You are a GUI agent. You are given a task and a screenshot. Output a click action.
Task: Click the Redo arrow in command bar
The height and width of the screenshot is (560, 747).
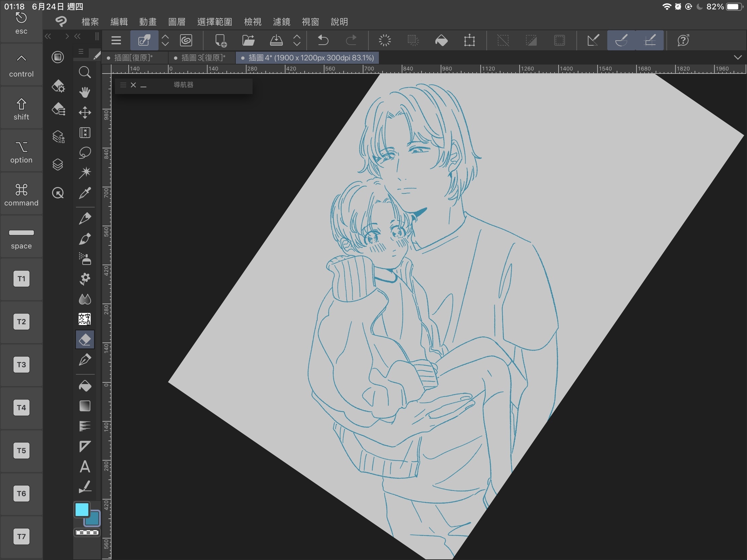click(x=351, y=41)
